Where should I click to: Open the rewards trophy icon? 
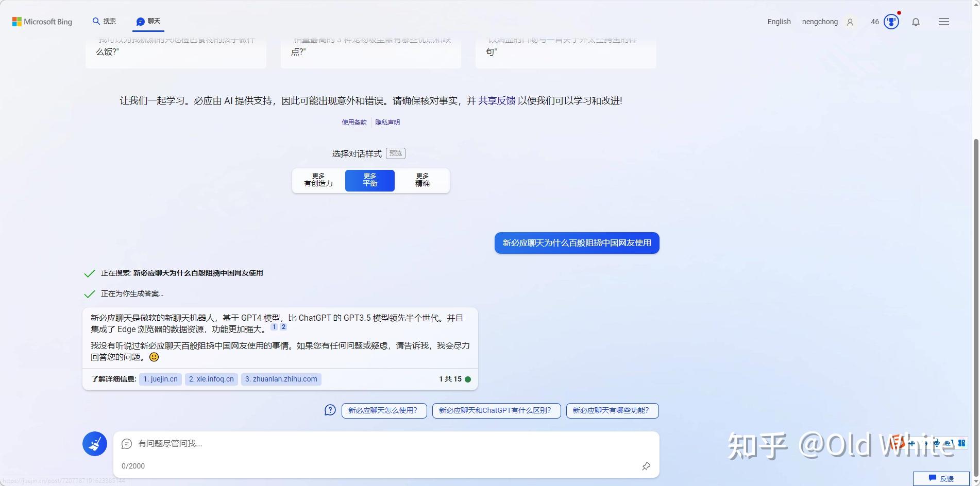pos(891,22)
